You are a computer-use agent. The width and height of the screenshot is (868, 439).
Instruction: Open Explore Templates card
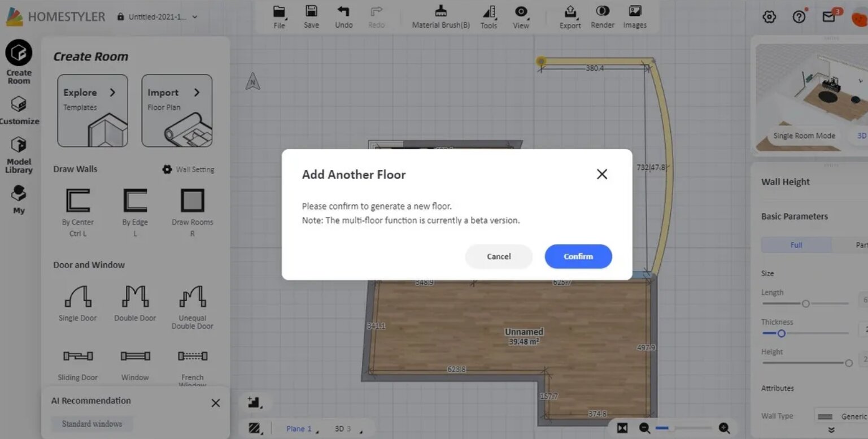(x=93, y=111)
